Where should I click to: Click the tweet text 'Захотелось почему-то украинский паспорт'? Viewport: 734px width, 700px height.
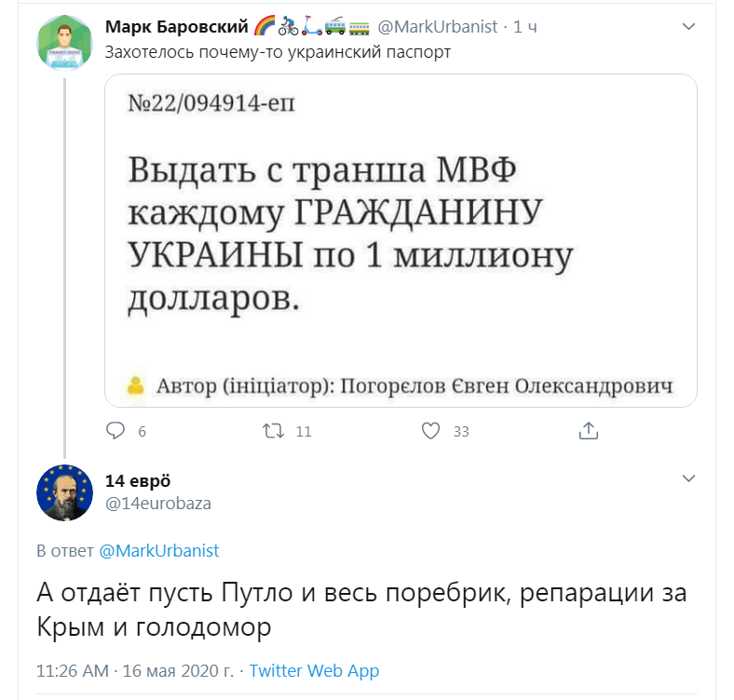click(x=278, y=52)
